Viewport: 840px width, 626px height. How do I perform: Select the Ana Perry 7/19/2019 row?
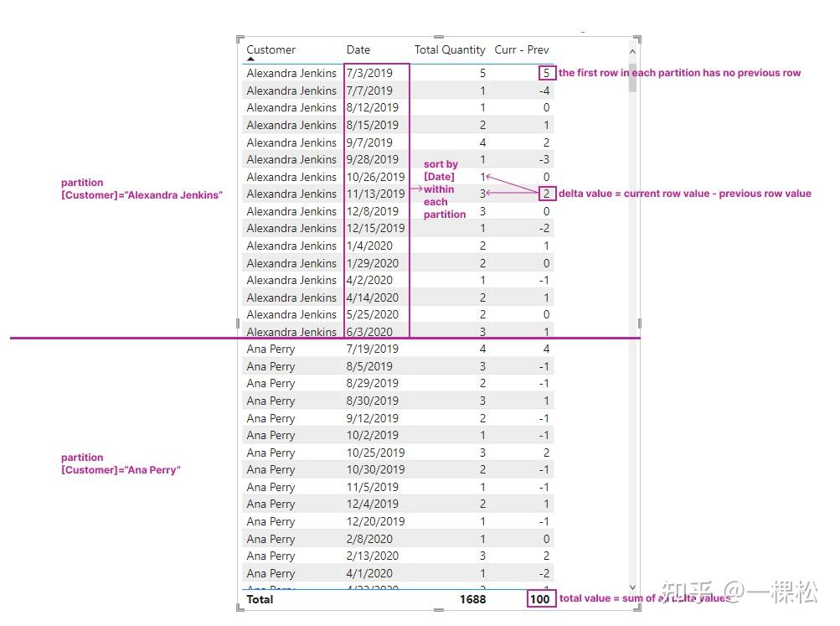[398, 349]
